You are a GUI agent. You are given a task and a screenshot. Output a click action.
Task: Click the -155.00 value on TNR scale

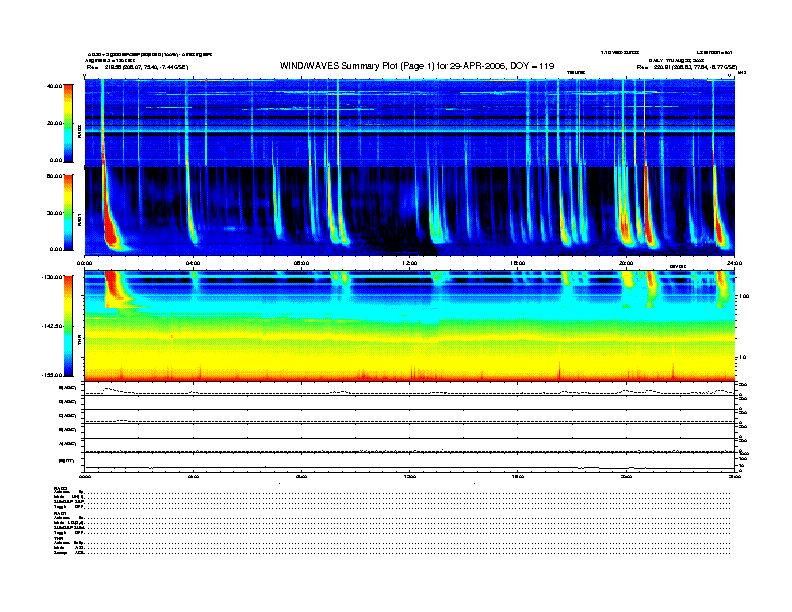(x=52, y=375)
